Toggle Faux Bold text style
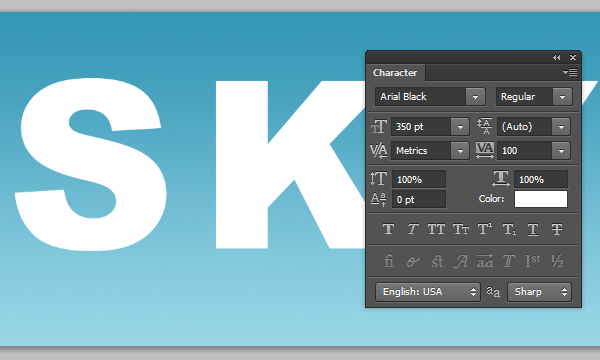This screenshot has width=600, height=360. tap(388, 229)
